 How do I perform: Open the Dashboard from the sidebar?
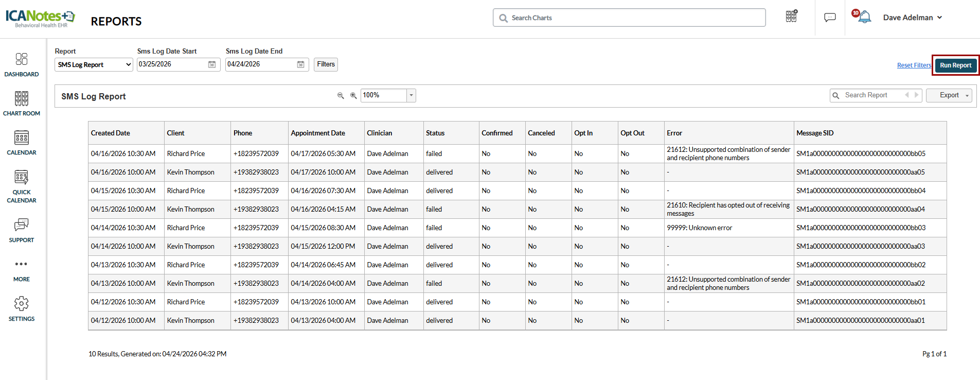(x=21, y=64)
